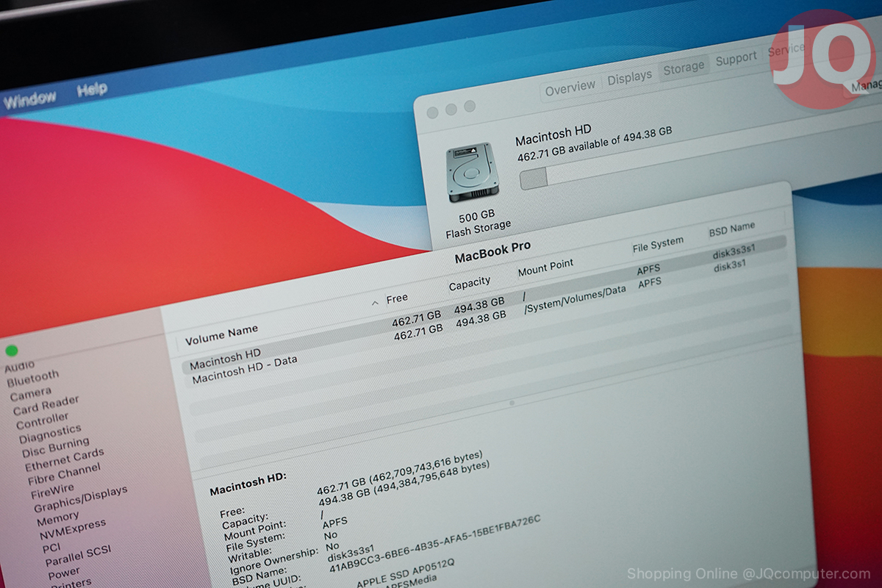Sort by the Free column header
Screen dimensions: 882x588
pos(397,298)
